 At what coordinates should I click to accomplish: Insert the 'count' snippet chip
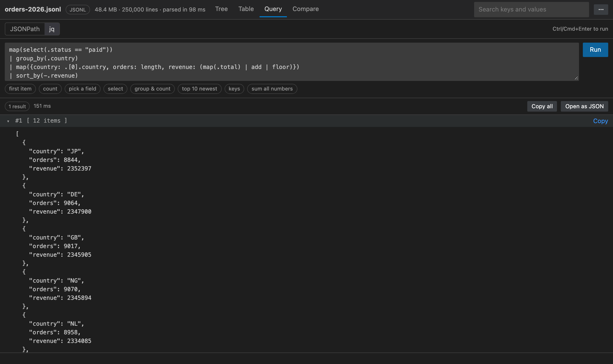pyautogui.click(x=50, y=89)
